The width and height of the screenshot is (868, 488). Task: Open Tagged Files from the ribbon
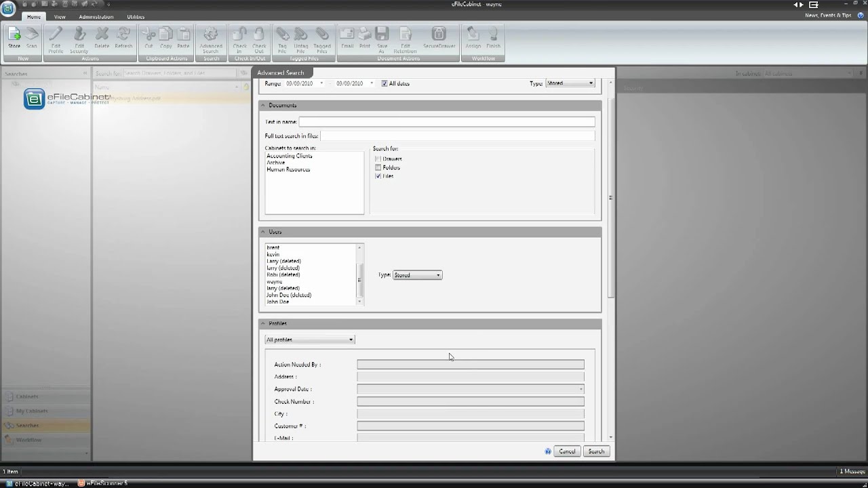[322, 40]
